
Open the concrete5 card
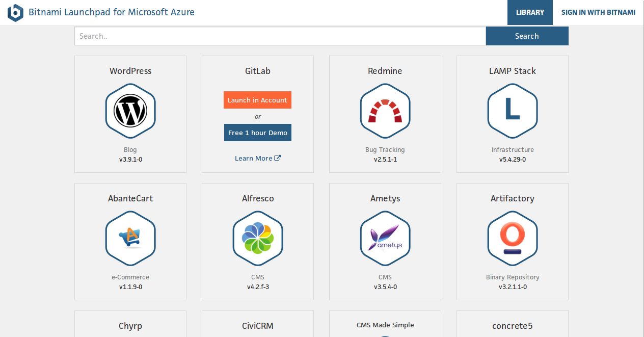pyautogui.click(x=513, y=324)
